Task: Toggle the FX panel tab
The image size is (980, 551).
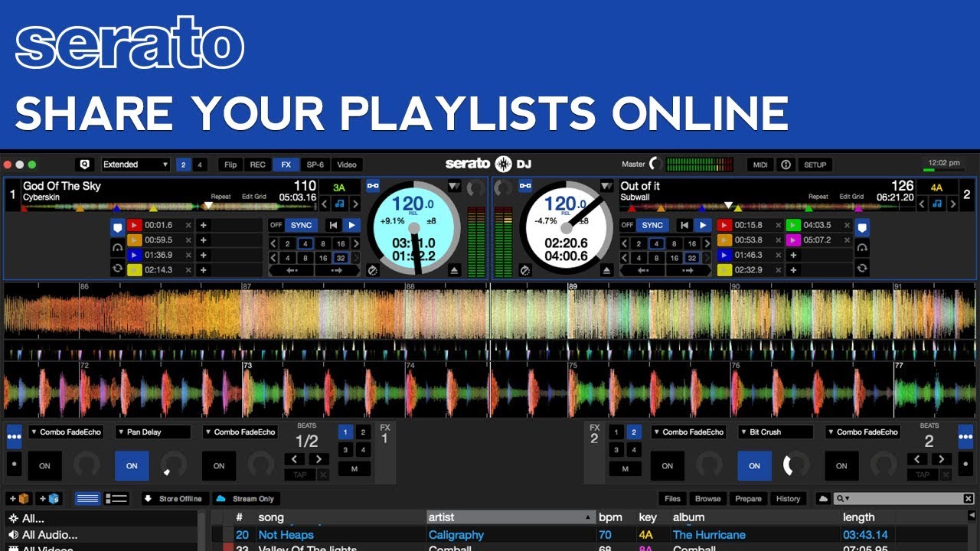Action: pyautogui.click(x=286, y=165)
